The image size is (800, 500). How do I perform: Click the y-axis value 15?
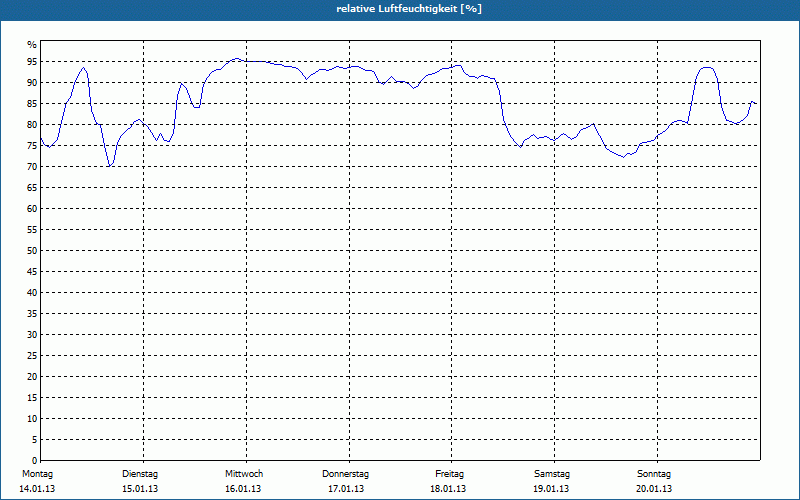[32, 398]
